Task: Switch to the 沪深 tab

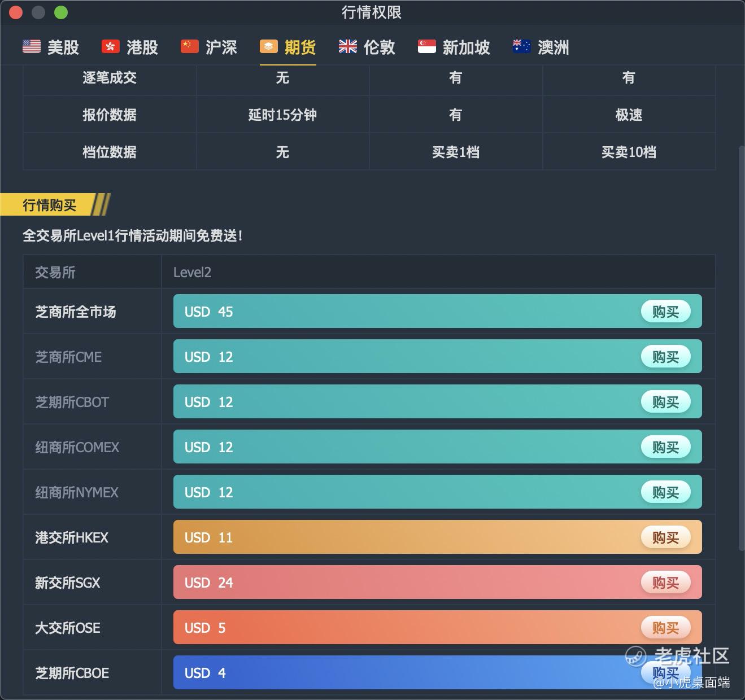Action: coord(208,47)
